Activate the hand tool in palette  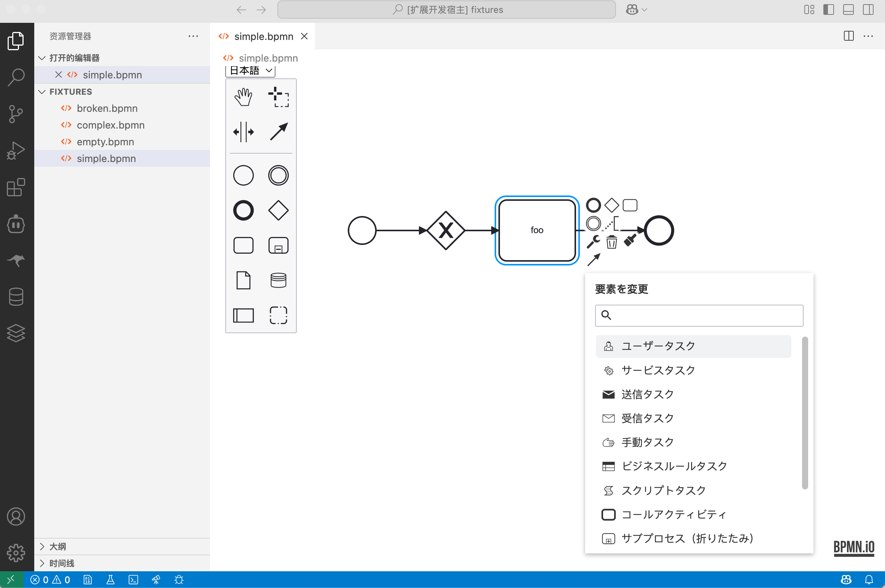(243, 97)
